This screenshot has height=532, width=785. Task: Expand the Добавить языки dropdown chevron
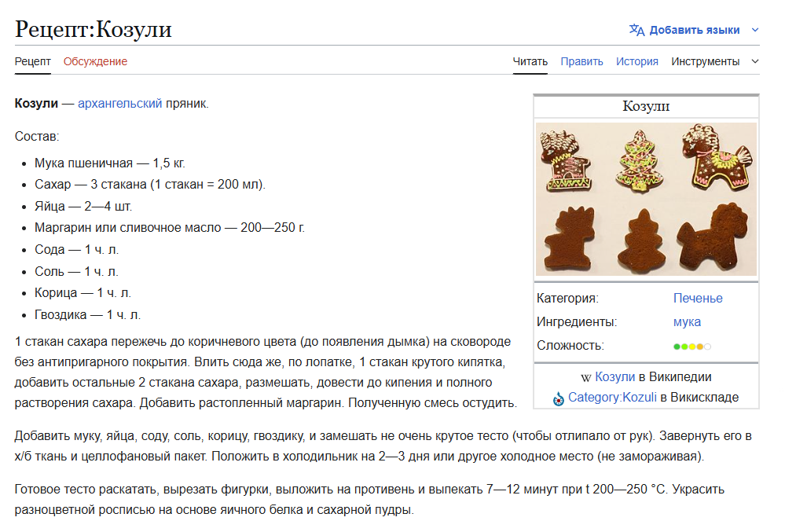click(x=755, y=30)
